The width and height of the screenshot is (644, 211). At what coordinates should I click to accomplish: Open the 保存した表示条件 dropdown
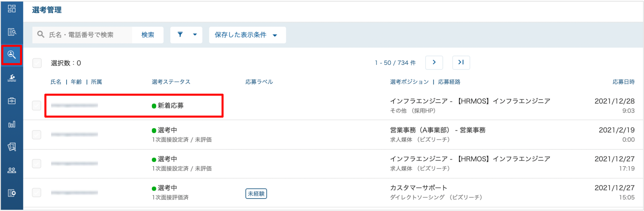coord(247,35)
